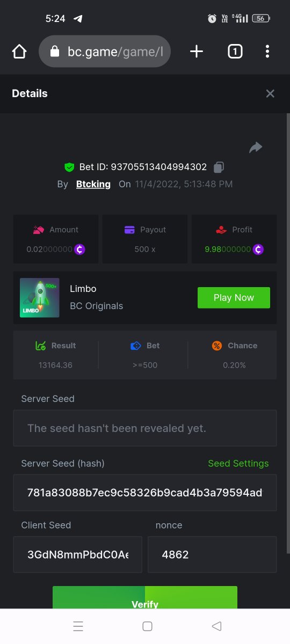Tap the purple coin icon beside Amount
This screenshot has height=644, width=290.
pos(80,250)
